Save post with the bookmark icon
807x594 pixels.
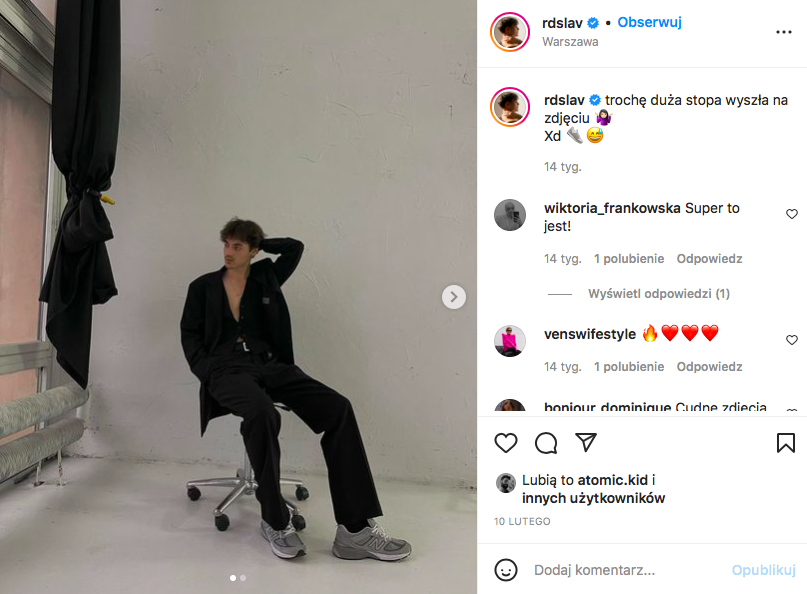point(785,443)
